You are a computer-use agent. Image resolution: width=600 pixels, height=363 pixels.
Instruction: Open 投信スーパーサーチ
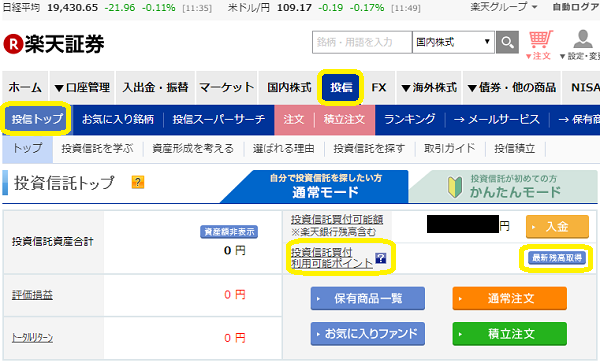[218, 119]
